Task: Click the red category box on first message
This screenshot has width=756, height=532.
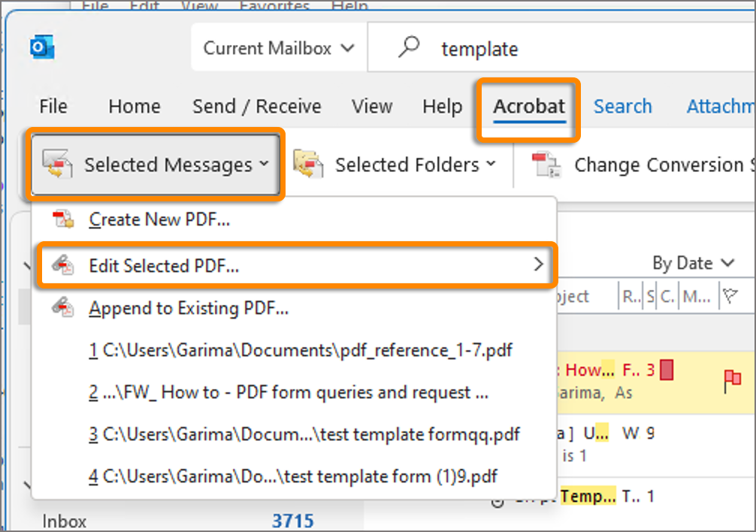Action: [667, 370]
